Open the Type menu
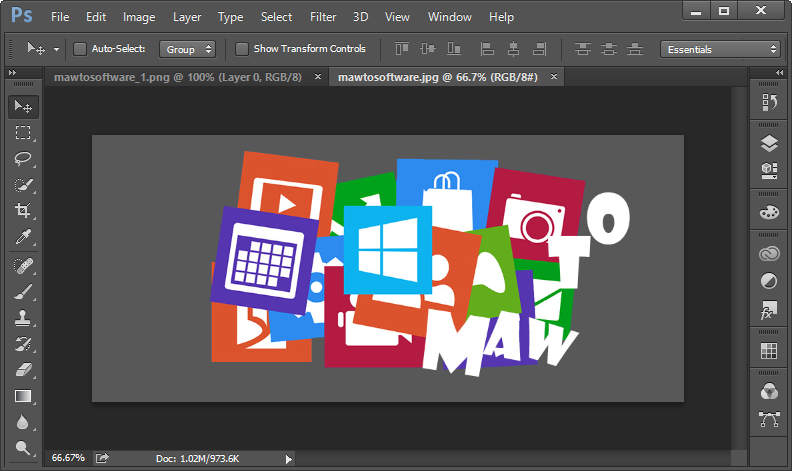Screen dimensions: 792x471 pos(230,17)
